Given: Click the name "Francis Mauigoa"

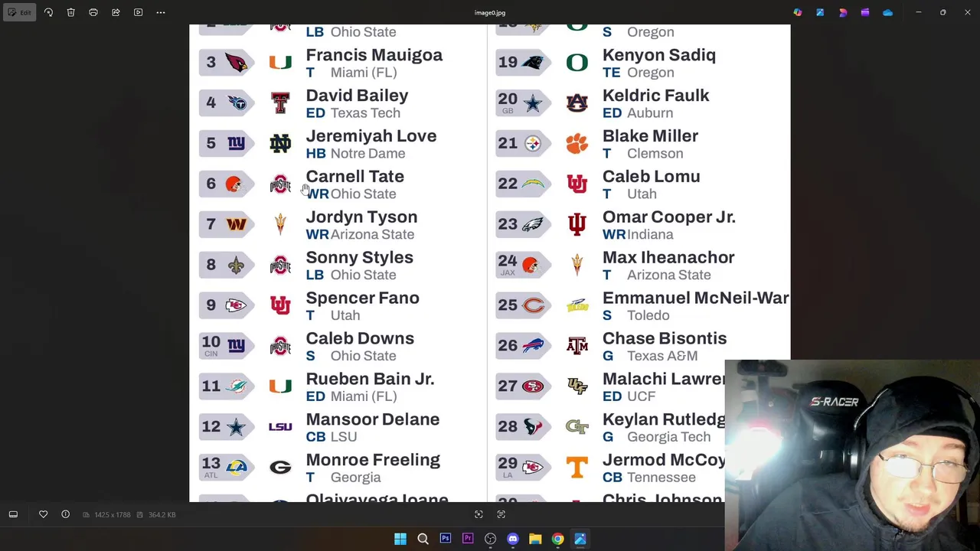Looking at the screenshot, I should click(x=374, y=55).
